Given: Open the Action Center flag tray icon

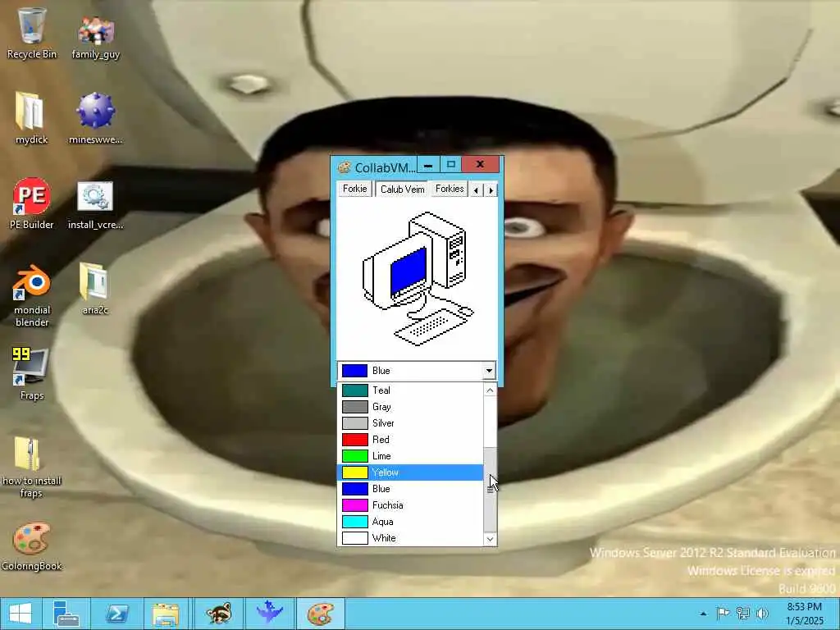Looking at the screenshot, I should point(723,614).
